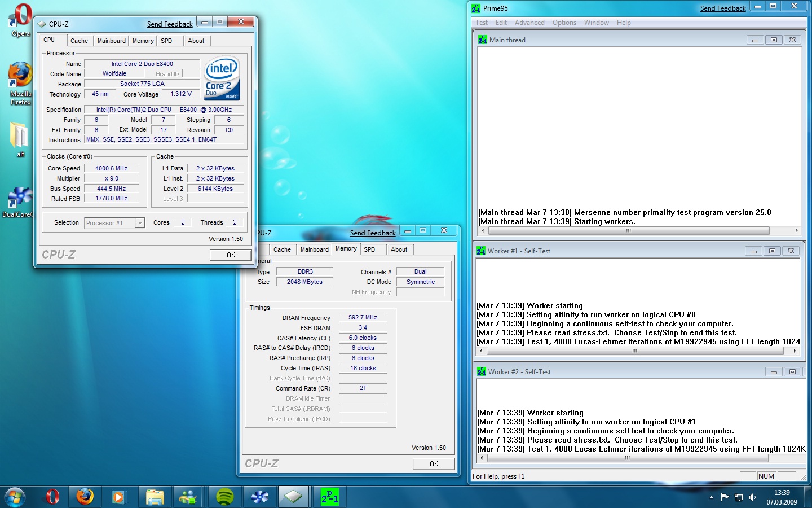This screenshot has height=508, width=812.
Task: Open Prime95 Help menu
Action: 624,23
